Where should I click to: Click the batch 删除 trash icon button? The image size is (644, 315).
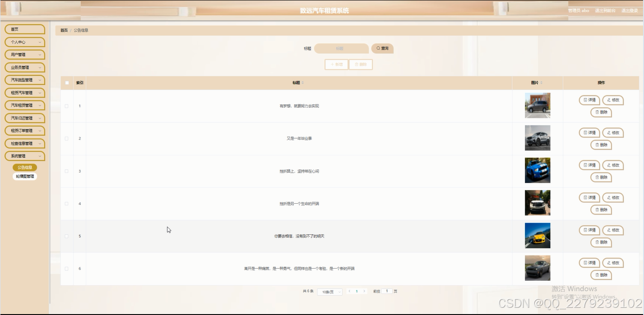pyautogui.click(x=361, y=64)
